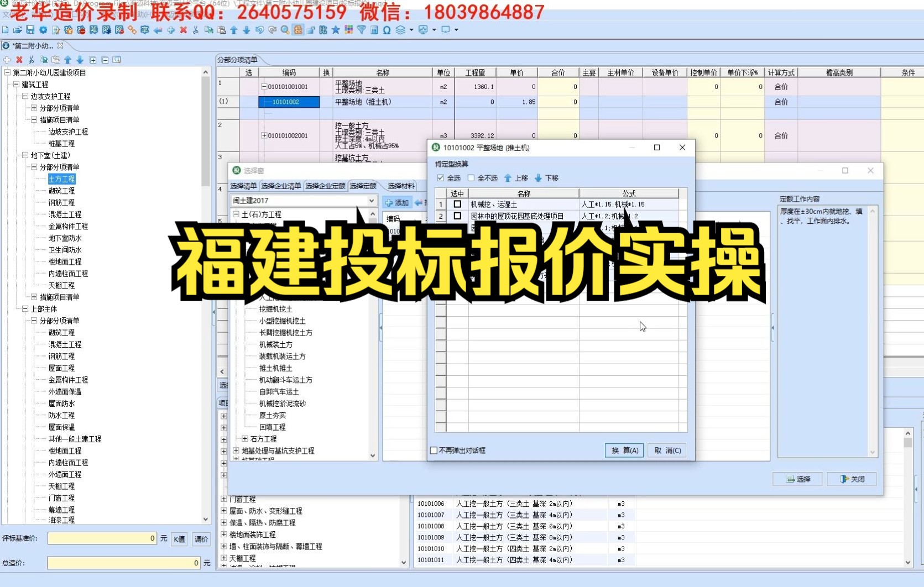The width and height of the screenshot is (924, 587).
Task: Click the blue left return arrow icon
Action: [158, 30]
